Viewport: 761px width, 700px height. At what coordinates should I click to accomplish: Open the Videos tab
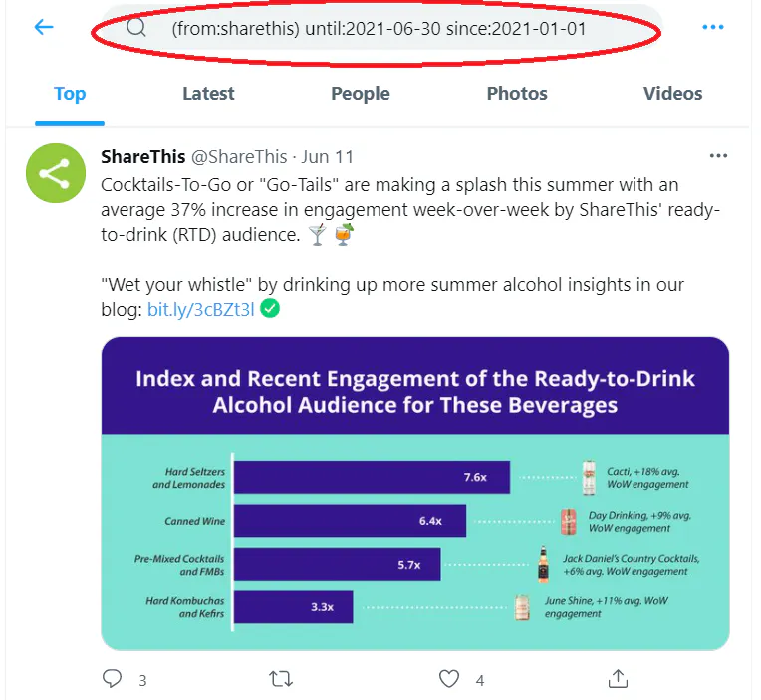click(x=673, y=94)
